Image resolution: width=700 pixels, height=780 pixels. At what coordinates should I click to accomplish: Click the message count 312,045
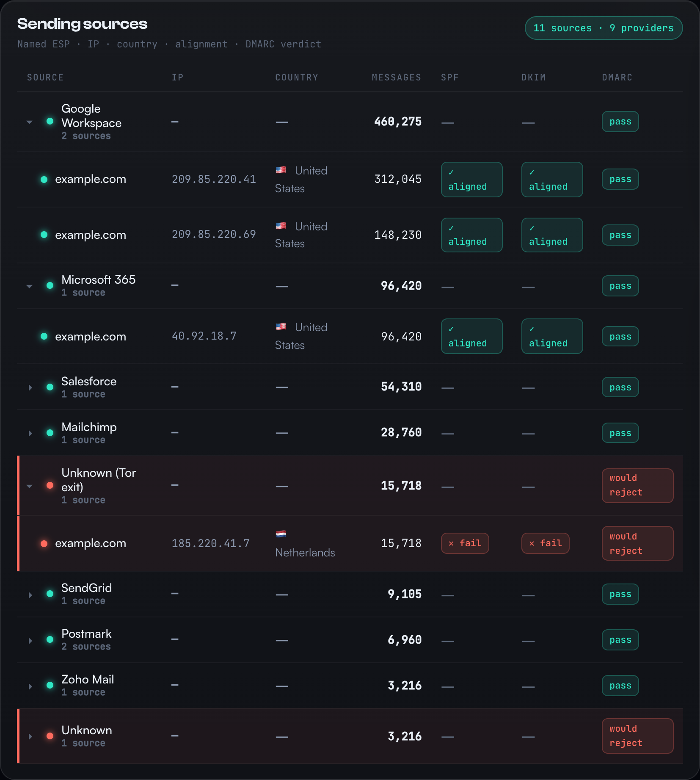pos(398,180)
